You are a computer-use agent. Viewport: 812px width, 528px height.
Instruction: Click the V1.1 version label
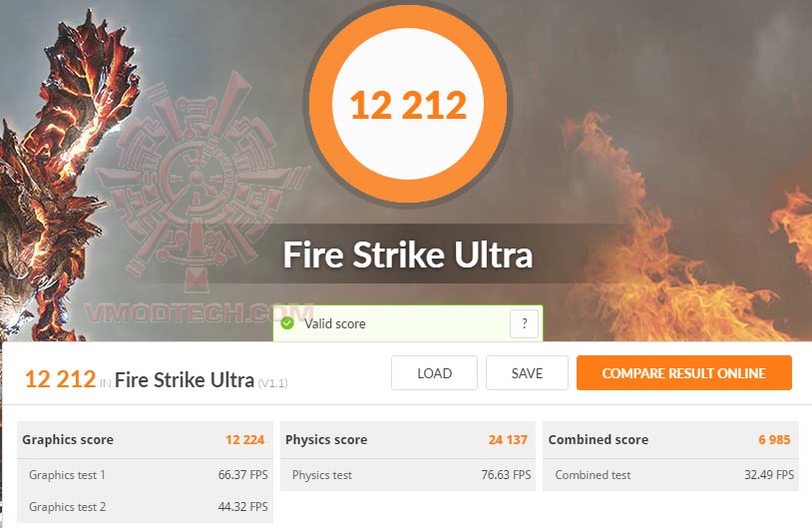pos(273,383)
